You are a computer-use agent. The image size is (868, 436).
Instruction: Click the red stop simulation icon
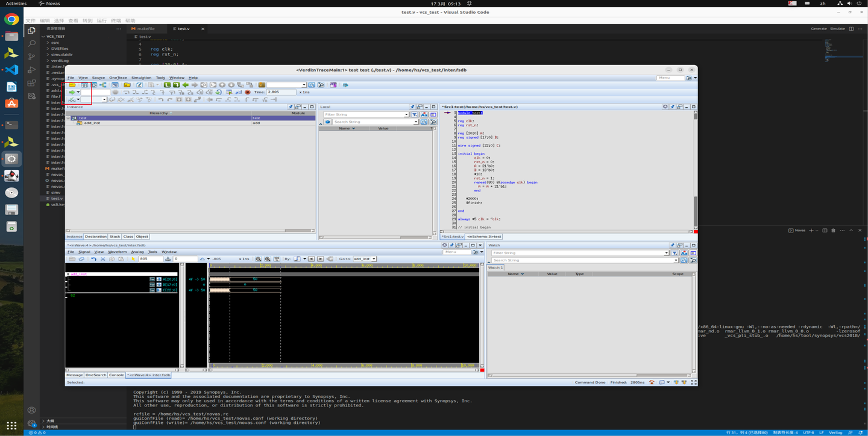247,92
